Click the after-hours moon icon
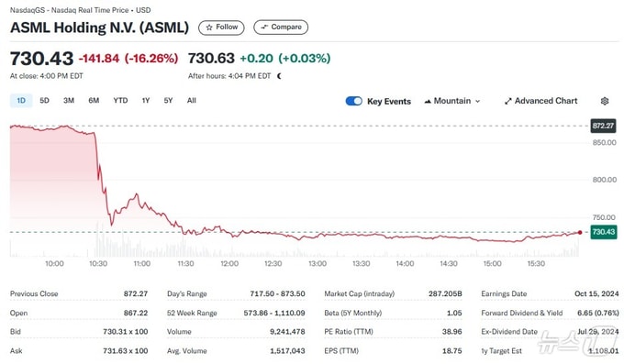Image resolution: width=624 pixels, height=364 pixels. point(279,76)
